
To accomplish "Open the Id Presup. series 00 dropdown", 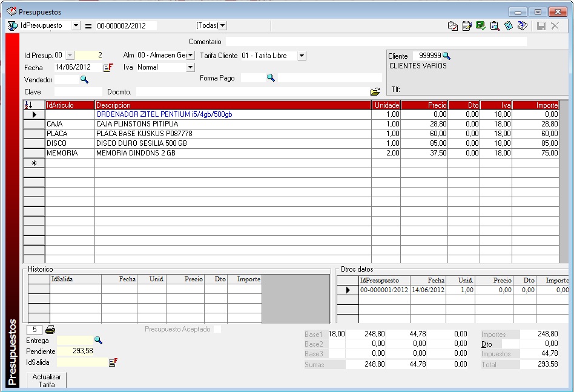I will click(x=70, y=56).
